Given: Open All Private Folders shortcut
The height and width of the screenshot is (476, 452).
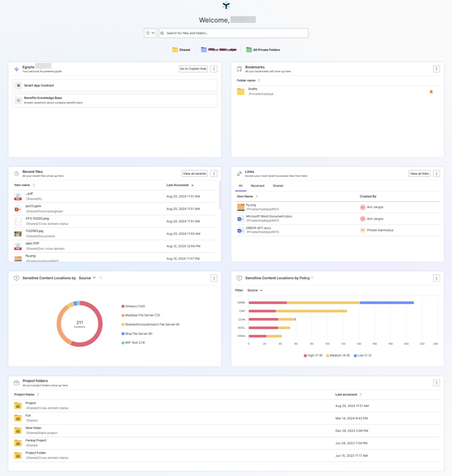Looking at the screenshot, I should tap(263, 50).
